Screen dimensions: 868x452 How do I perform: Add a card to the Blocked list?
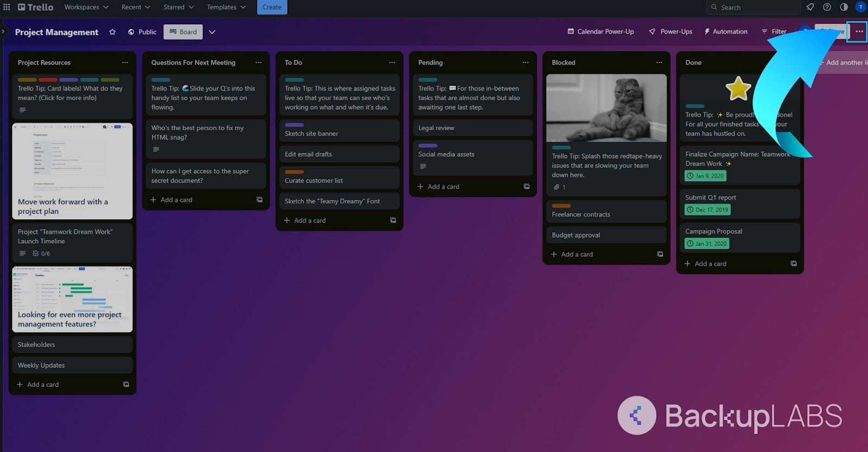pos(572,254)
